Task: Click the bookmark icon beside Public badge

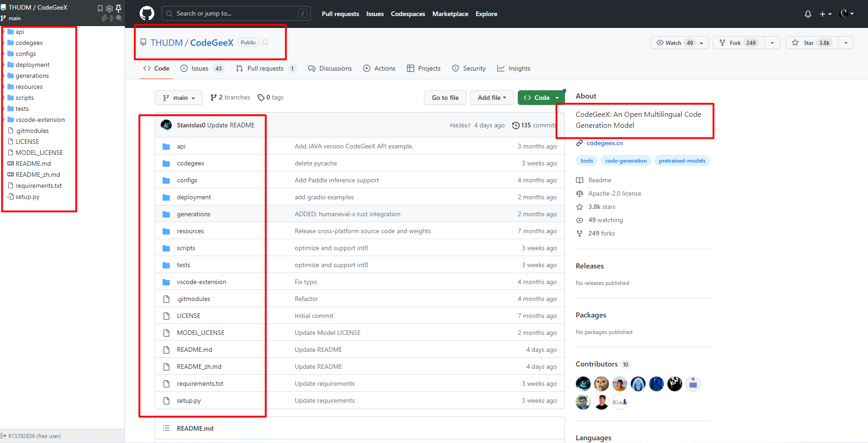Action: click(x=265, y=43)
